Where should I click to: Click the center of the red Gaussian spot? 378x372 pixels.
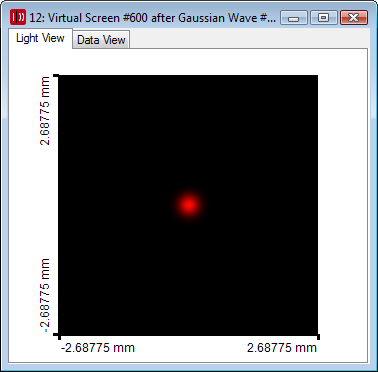(189, 204)
